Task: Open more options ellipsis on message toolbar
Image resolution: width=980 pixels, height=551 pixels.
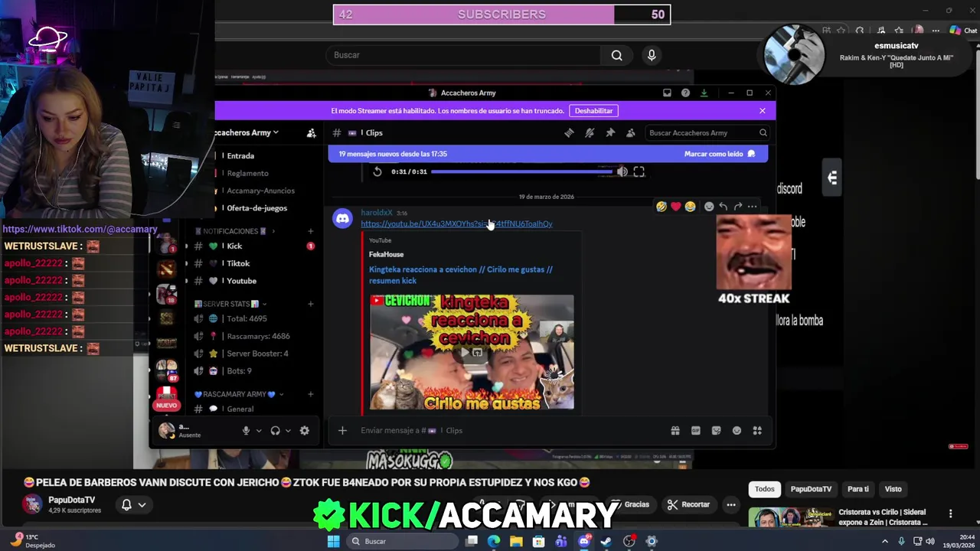Action: pos(752,206)
